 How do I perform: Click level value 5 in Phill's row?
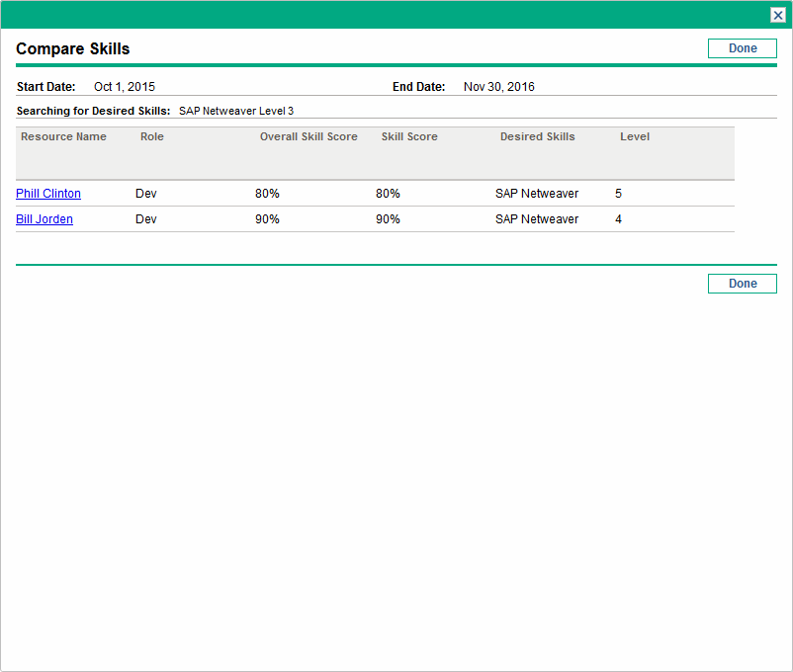point(618,194)
